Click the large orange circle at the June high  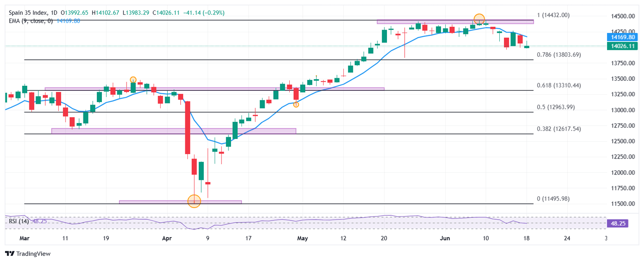pyautogui.click(x=479, y=19)
